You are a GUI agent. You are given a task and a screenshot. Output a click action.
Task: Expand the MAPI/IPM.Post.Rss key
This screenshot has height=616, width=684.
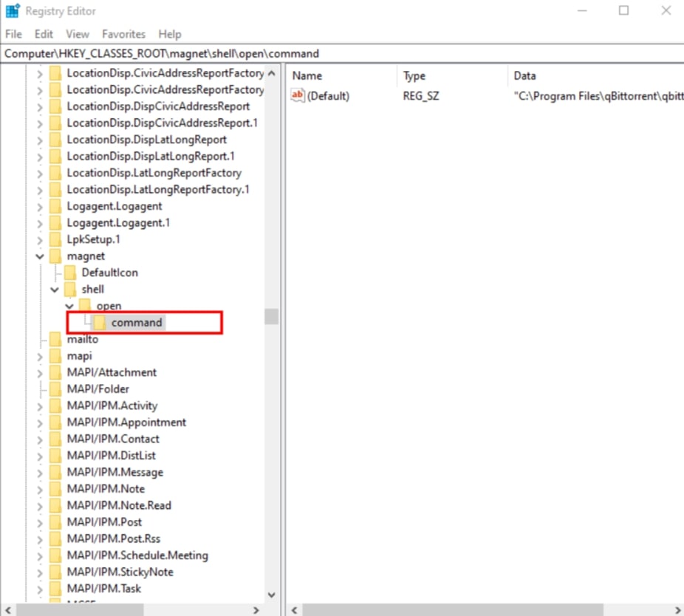[40, 539]
